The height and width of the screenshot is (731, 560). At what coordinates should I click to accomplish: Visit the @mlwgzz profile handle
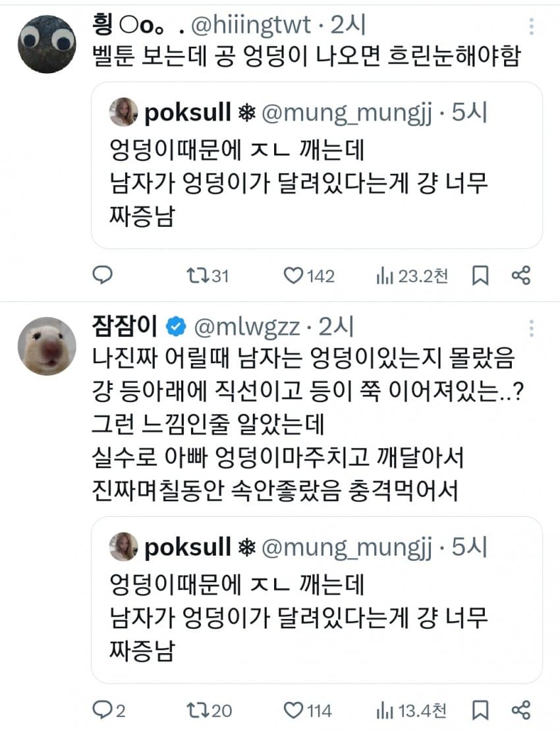pos(247,326)
